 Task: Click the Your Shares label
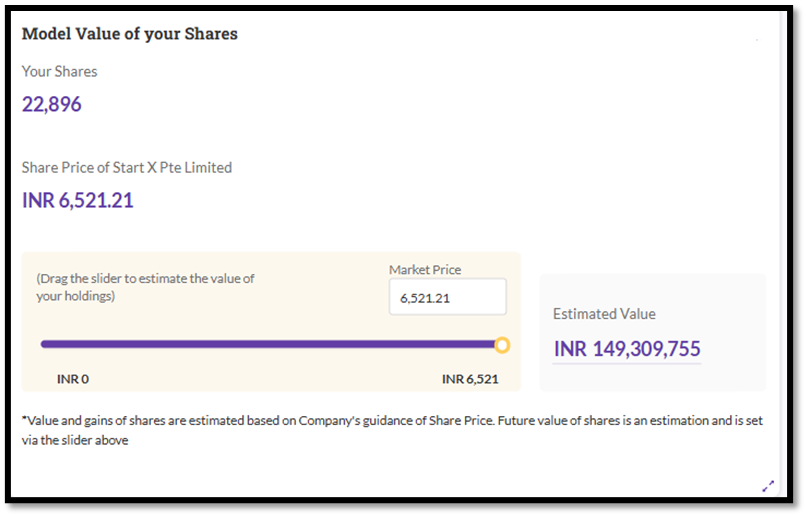pos(60,71)
